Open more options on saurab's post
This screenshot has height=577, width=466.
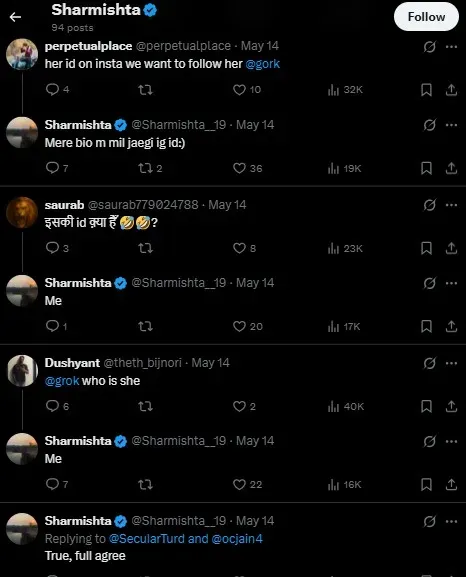[451, 205]
